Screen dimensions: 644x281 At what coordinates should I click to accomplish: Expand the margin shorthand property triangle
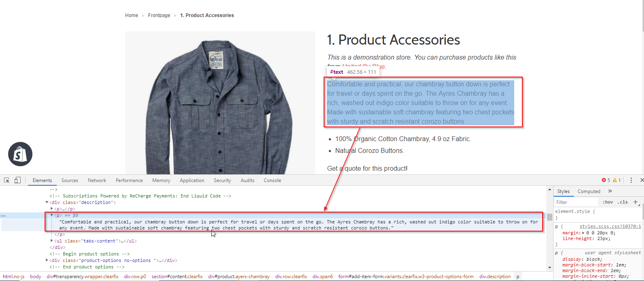(x=583, y=233)
